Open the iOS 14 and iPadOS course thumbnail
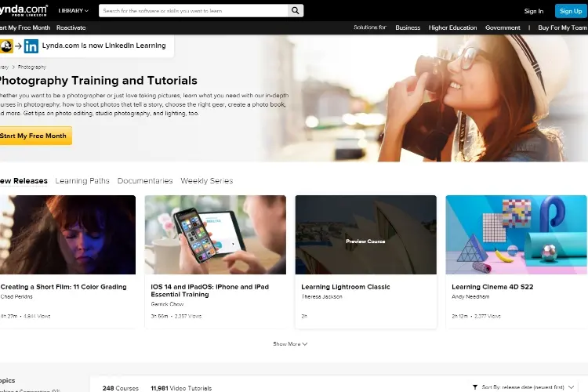This screenshot has width=588, height=392. coord(216,234)
